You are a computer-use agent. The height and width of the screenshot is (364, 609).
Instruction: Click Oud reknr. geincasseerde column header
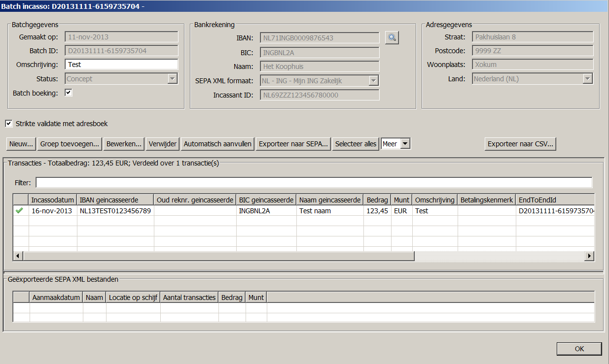click(x=195, y=199)
